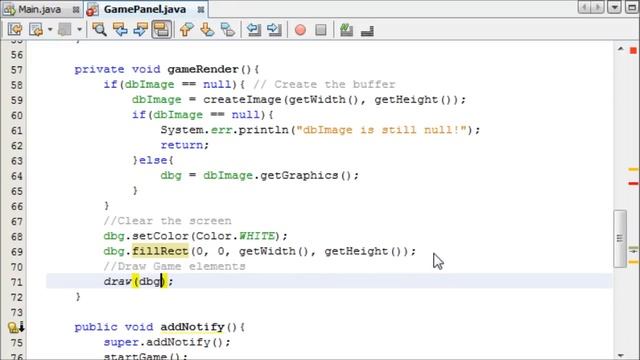Click the private keyword on line 57

click(x=99, y=69)
